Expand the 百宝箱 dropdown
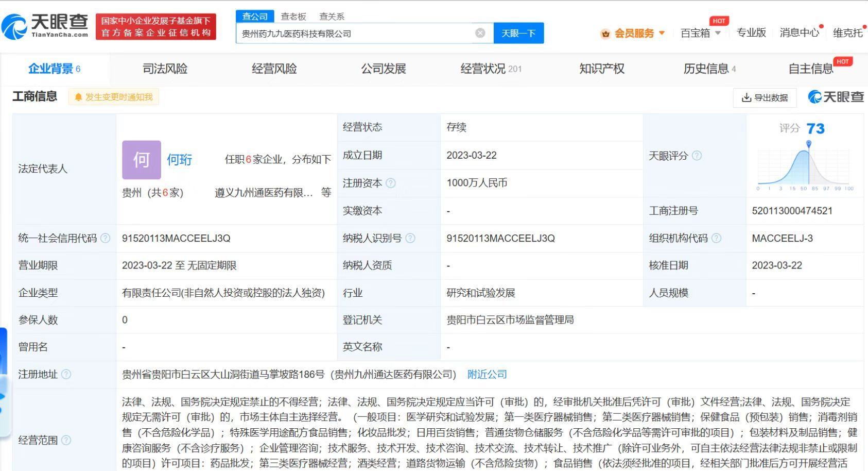 (718, 33)
